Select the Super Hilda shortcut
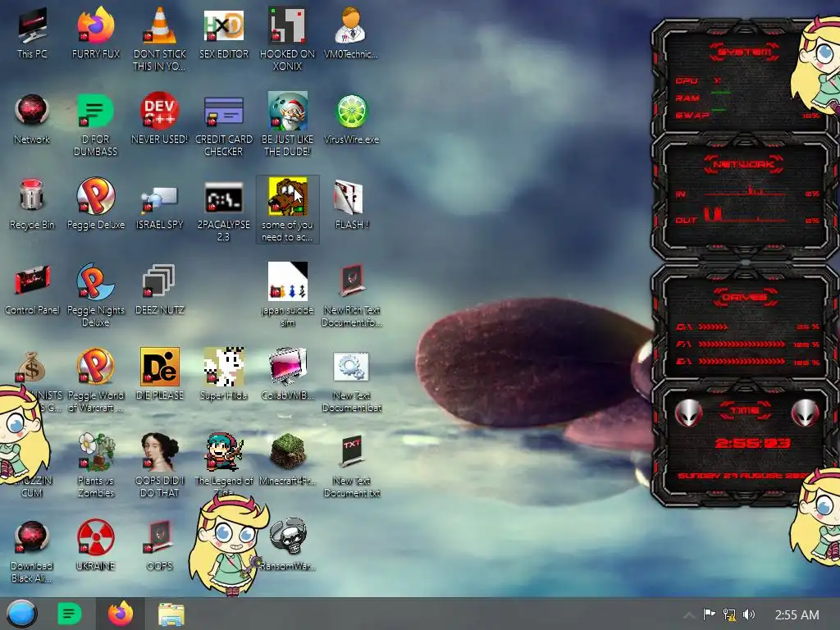Viewport: 840px width, 630px height. coord(224,374)
